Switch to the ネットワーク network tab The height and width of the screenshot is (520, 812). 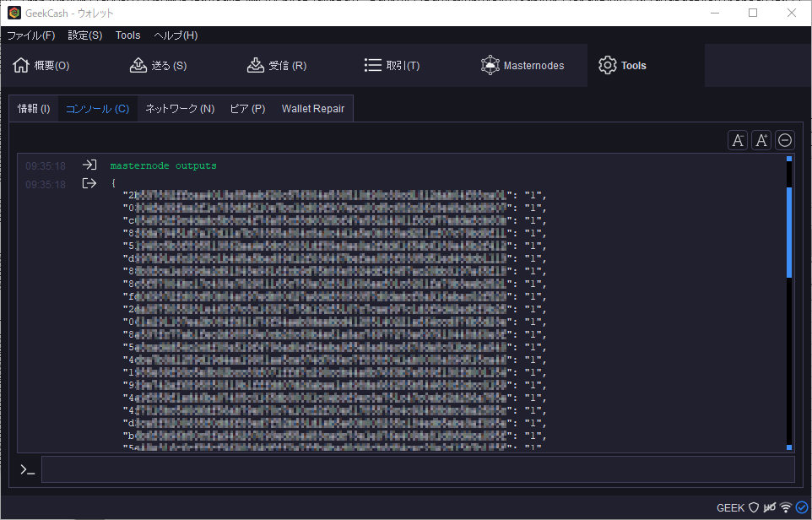coord(180,109)
